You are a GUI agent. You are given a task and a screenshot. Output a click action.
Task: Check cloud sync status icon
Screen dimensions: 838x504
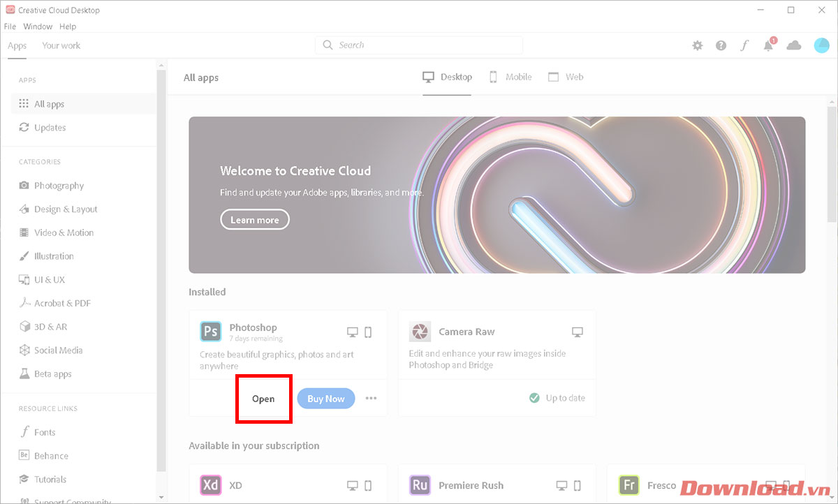click(x=794, y=45)
